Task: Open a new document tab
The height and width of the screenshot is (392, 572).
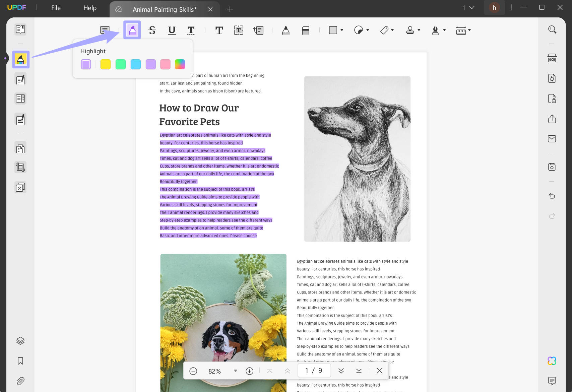Action: click(x=230, y=9)
